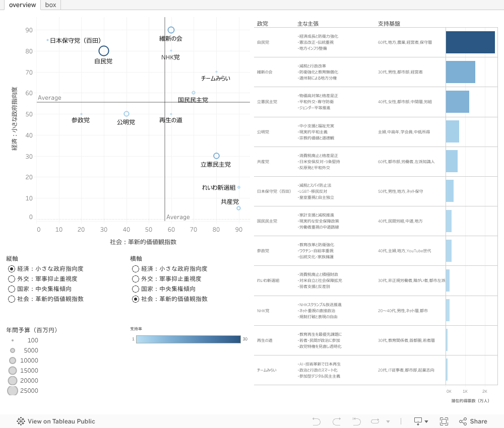
Task: Click the 自民党 bar in vote chart
Action: [470, 42]
